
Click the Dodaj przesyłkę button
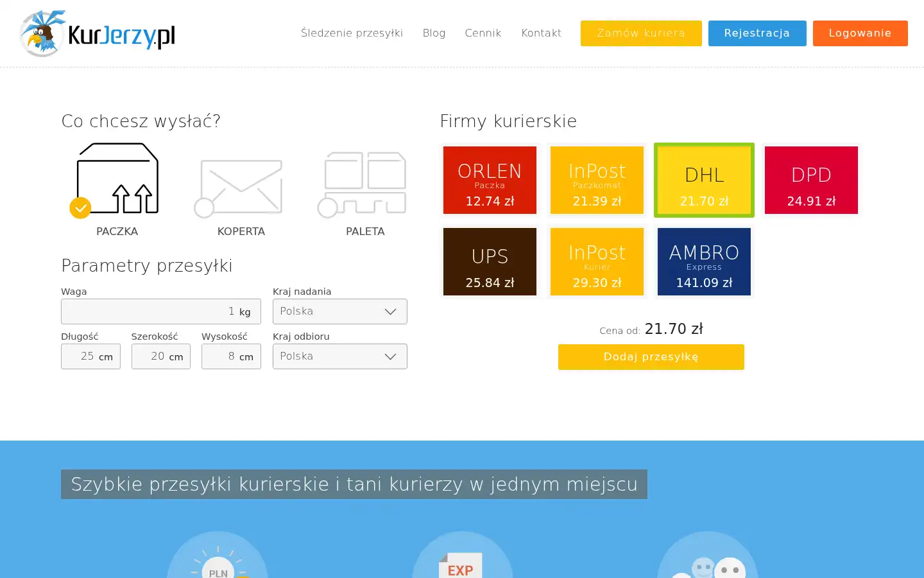pos(651,357)
